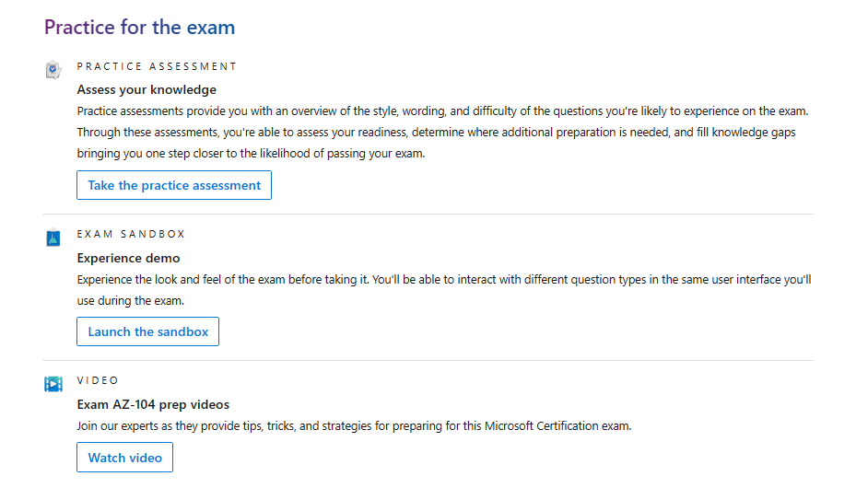Click the PRACTICE ASSESSMENT section label
Screen dimensions: 868x488
tap(157, 66)
